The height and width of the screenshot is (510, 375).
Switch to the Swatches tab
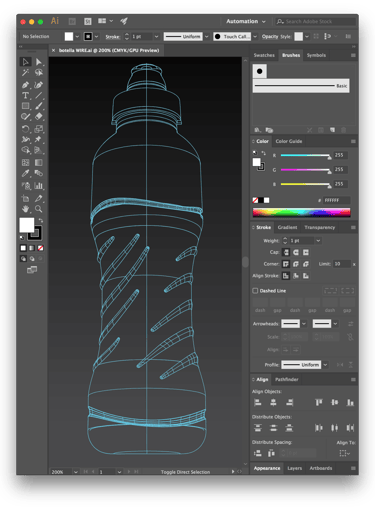click(264, 55)
